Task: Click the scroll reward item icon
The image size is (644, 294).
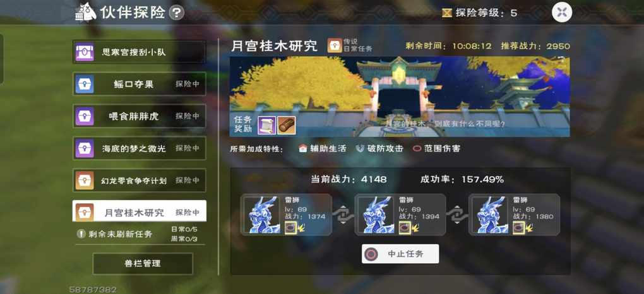Action: [x=266, y=125]
